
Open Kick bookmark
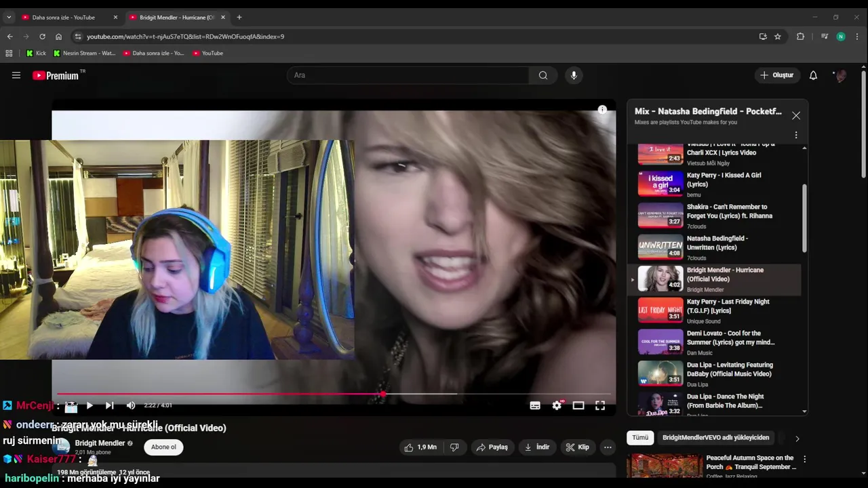[x=36, y=53]
